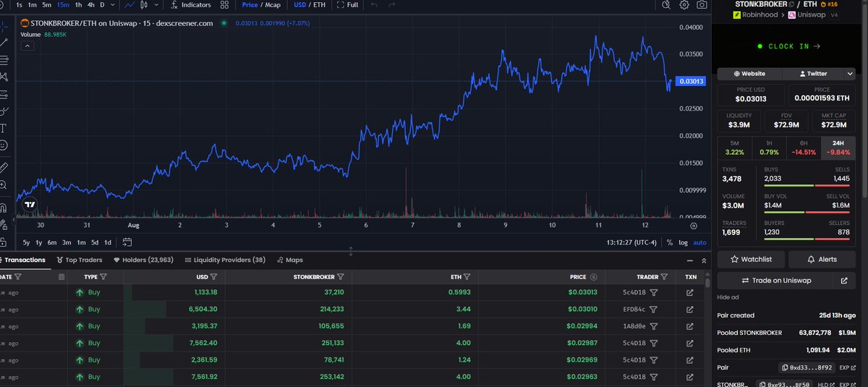Click Hide ad link
Screen dimensions: 868x387
click(728, 297)
